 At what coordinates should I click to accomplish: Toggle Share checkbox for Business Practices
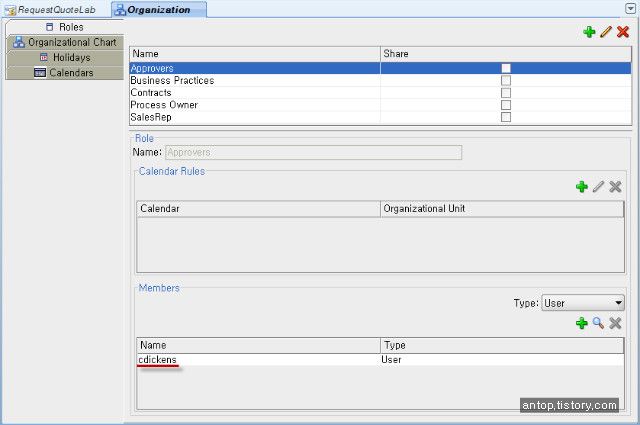(506, 80)
